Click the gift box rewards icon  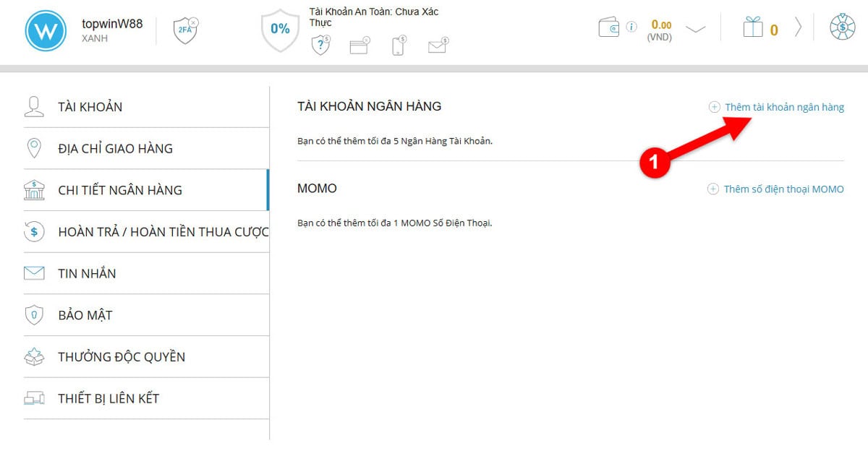point(753,27)
